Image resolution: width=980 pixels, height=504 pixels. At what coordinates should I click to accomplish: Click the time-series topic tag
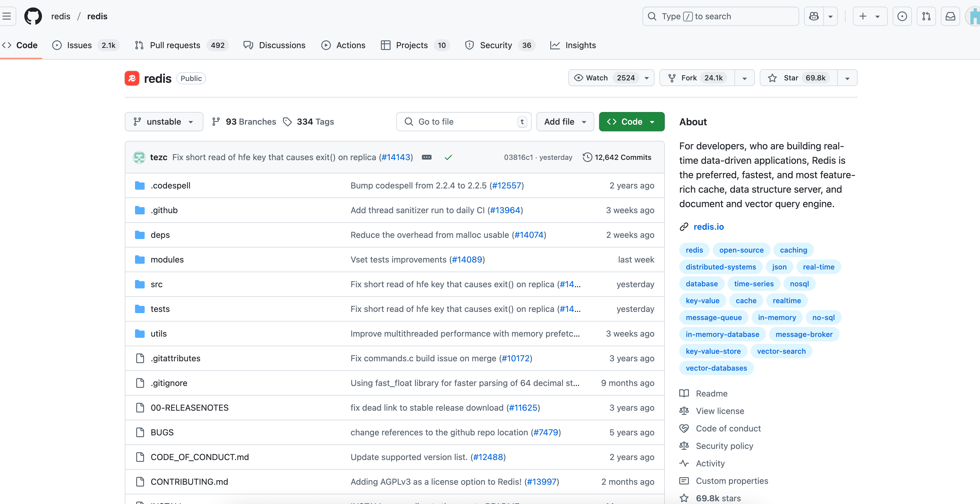[x=754, y=284]
